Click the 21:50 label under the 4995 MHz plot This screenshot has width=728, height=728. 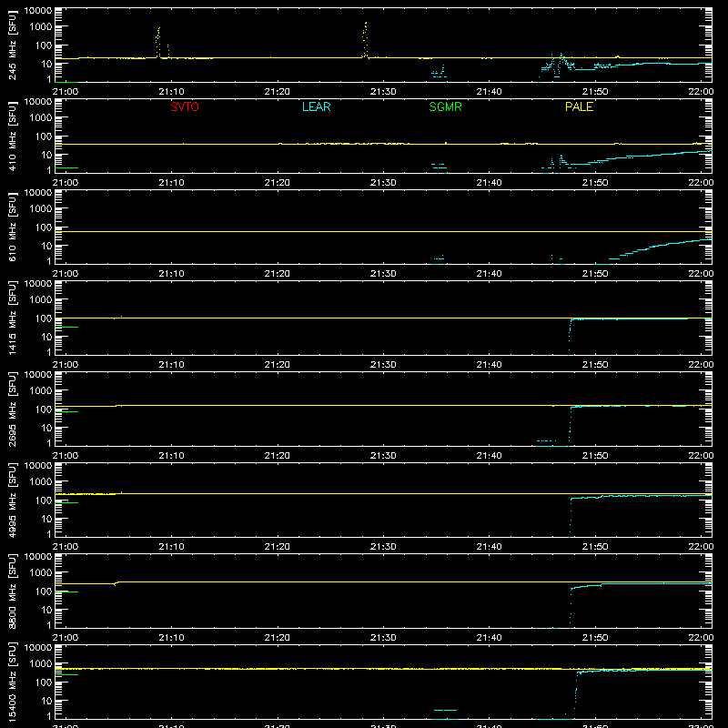(595, 547)
